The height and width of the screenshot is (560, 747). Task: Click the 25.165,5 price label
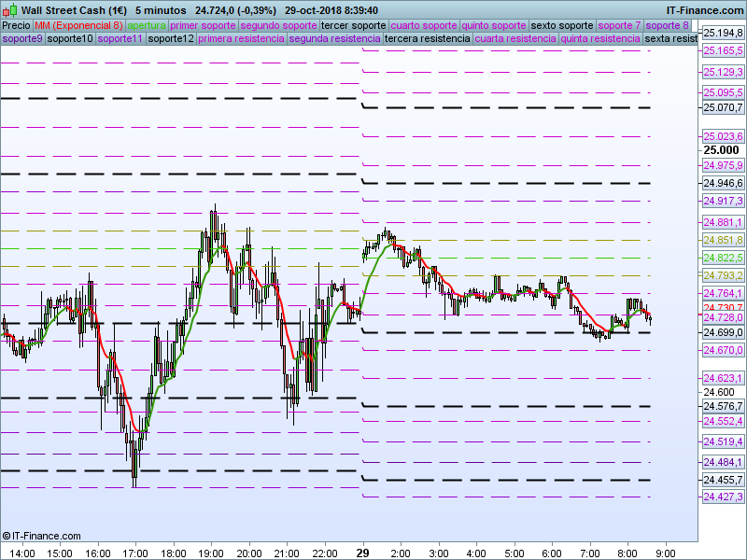point(723,50)
